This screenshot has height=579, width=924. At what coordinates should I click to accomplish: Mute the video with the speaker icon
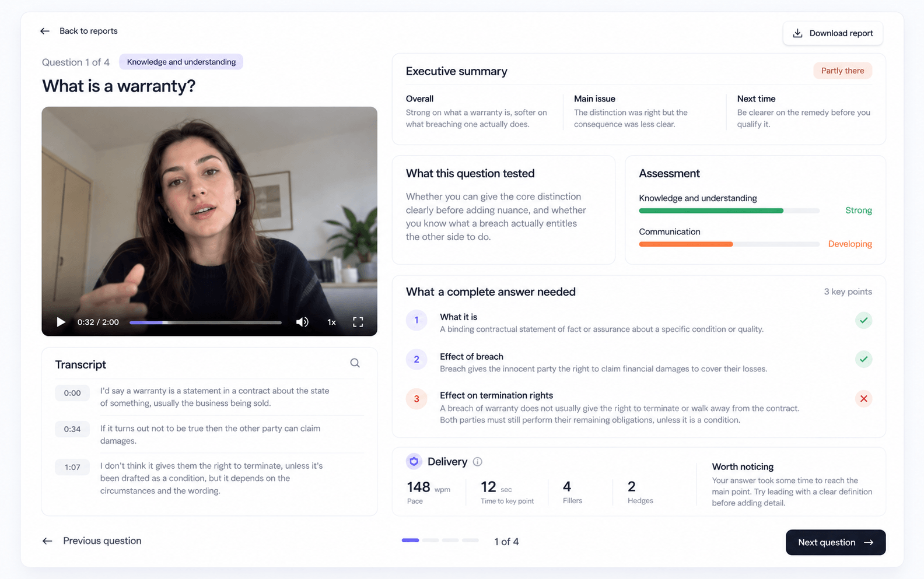point(302,322)
